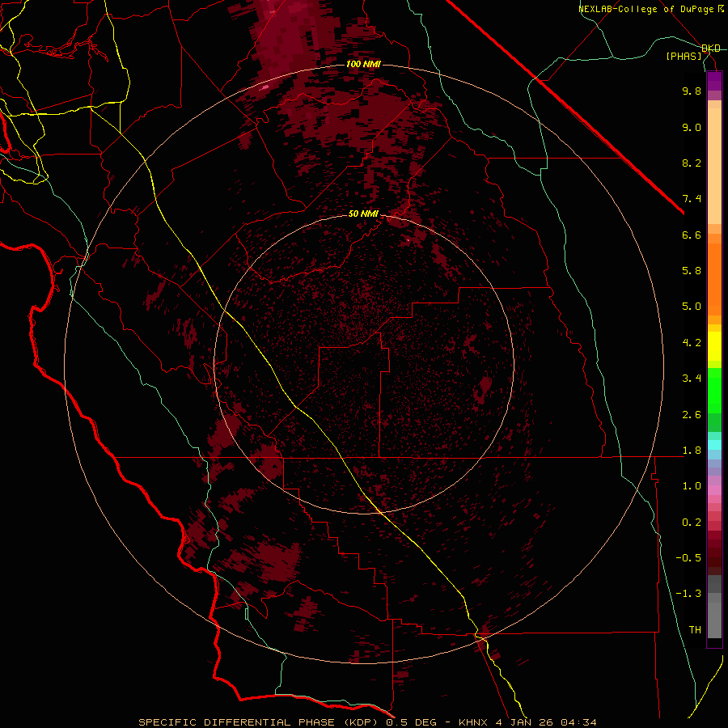Click the 7.4 scale value
Viewport: 728px width, 728px height.
pyautogui.click(x=692, y=199)
